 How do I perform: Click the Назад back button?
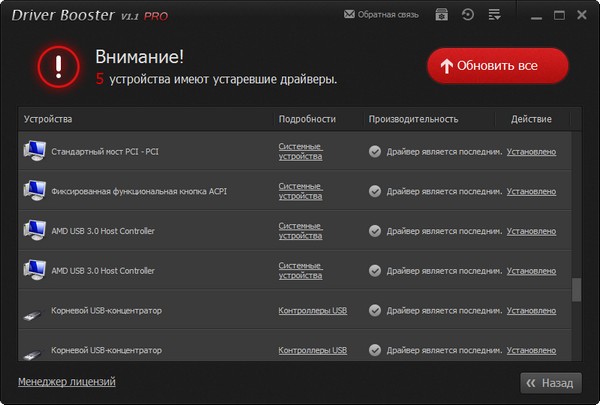(x=550, y=382)
